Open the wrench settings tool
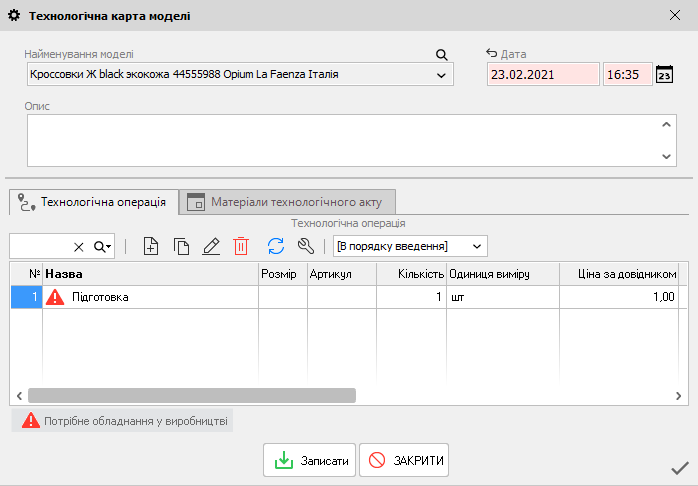The width and height of the screenshot is (698, 486). pos(307,246)
